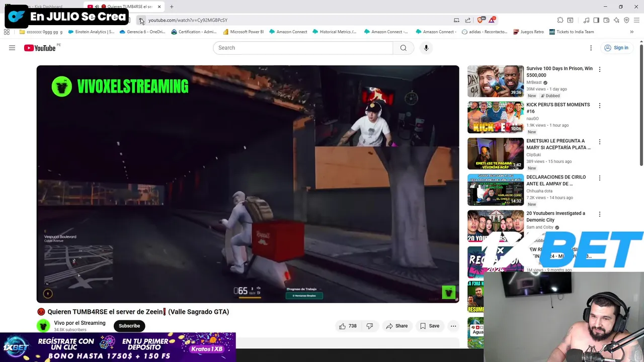The image size is (644, 362).
Task: Open Brave Rewards triangle icon
Action: coord(492,20)
